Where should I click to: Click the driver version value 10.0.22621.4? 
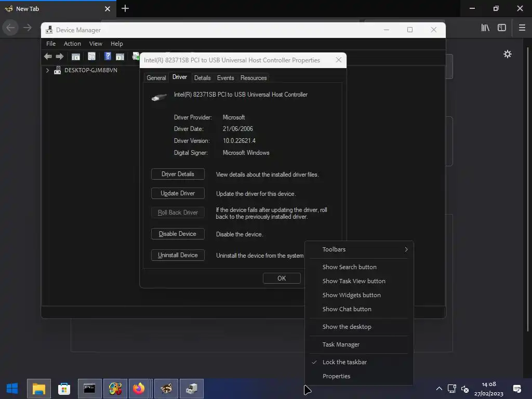(239, 141)
